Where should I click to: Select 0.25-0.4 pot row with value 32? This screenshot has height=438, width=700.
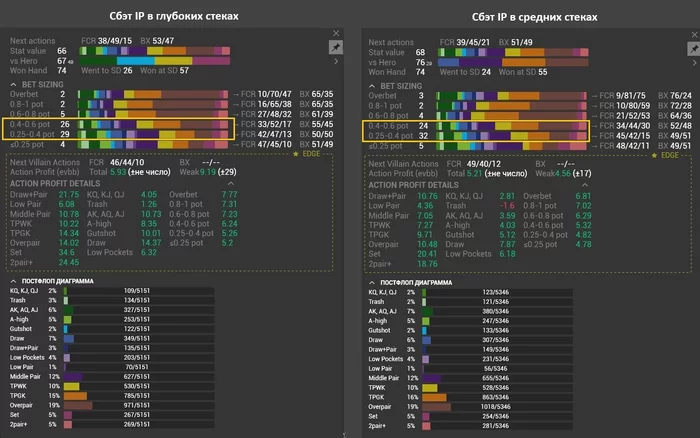tap(476, 136)
